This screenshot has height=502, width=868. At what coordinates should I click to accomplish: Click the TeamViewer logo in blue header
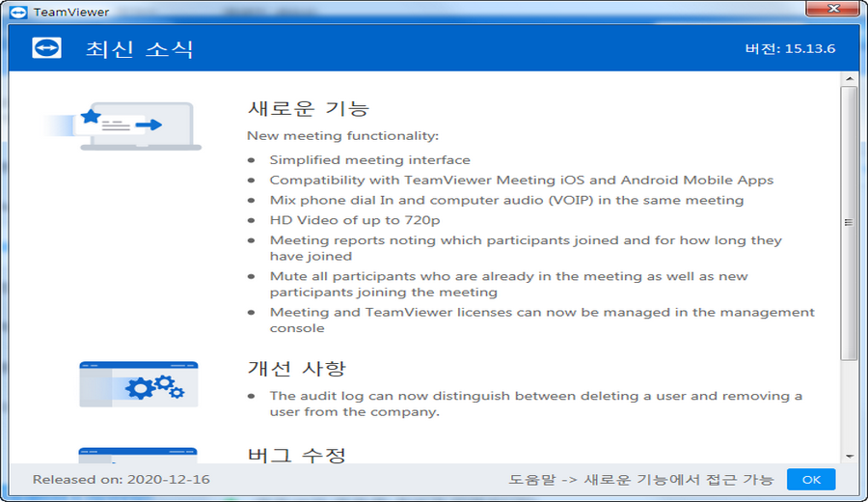pos(46,48)
